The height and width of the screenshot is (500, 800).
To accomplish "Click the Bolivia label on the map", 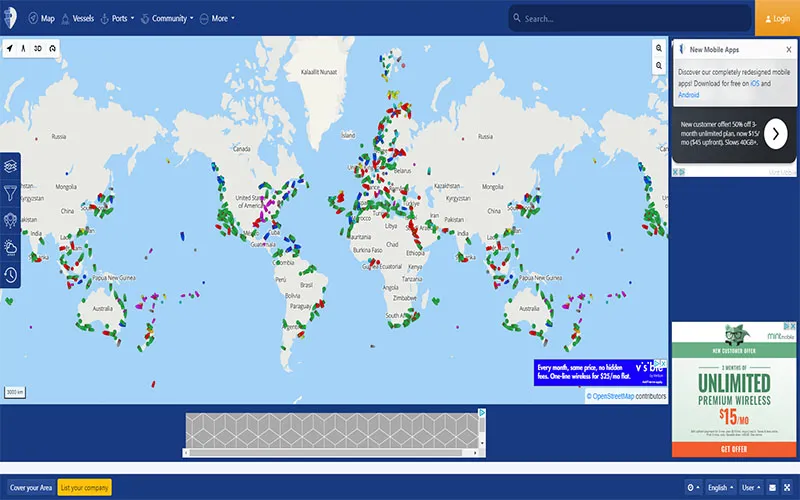I will coord(292,295).
